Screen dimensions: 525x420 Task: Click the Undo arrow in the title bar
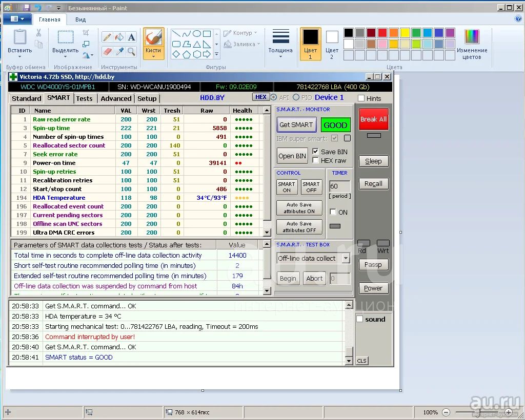pos(38,8)
